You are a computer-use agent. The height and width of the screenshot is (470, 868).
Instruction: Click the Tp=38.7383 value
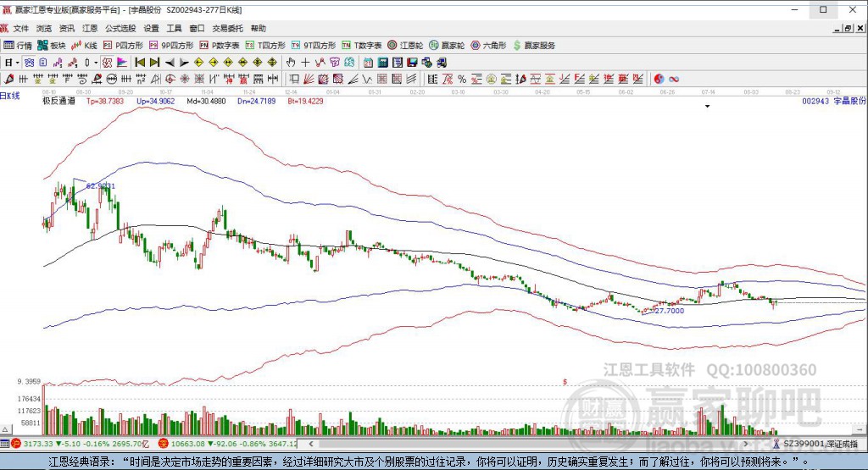[105, 101]
